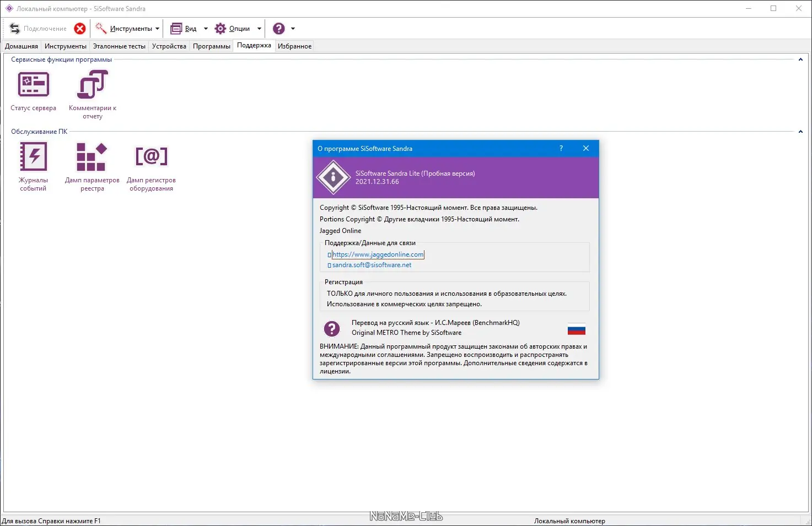Close the О программе SiSoftware Sandra dialog

pyautogui.click(x=586, y=148)
